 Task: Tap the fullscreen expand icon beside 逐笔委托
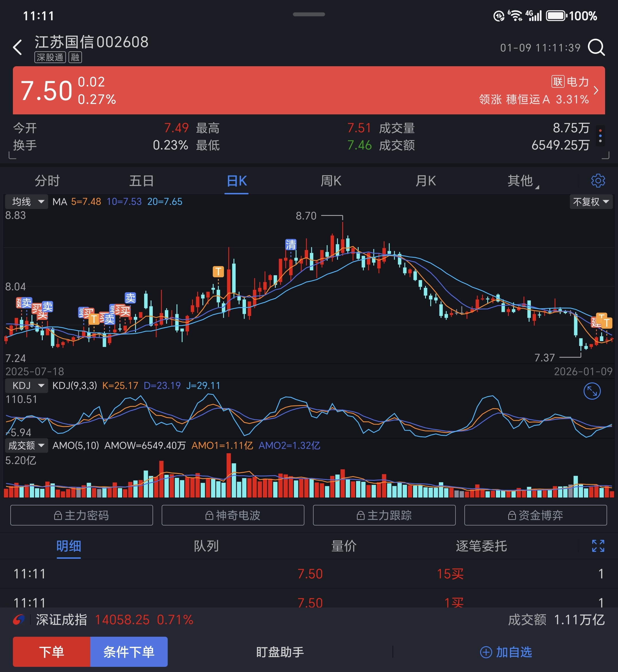598,546
